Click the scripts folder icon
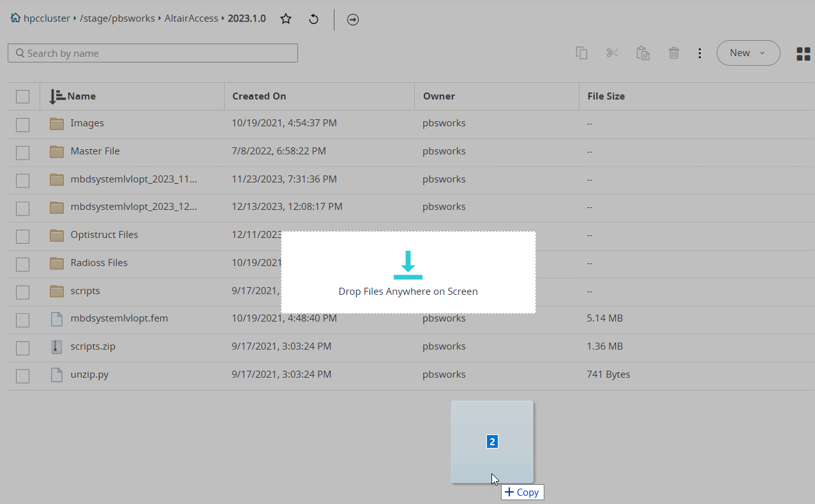The width and height of the screenshot is (815, 504). (x=57, y=291)
